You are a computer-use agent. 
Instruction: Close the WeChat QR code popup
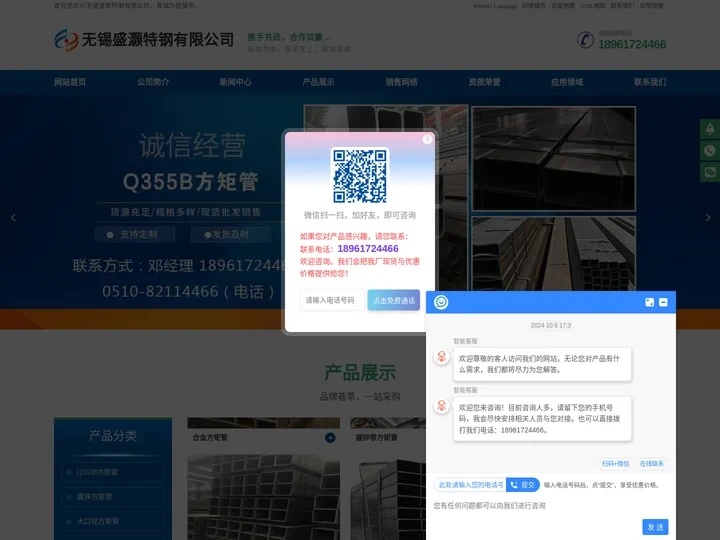[x=427, y=139]
